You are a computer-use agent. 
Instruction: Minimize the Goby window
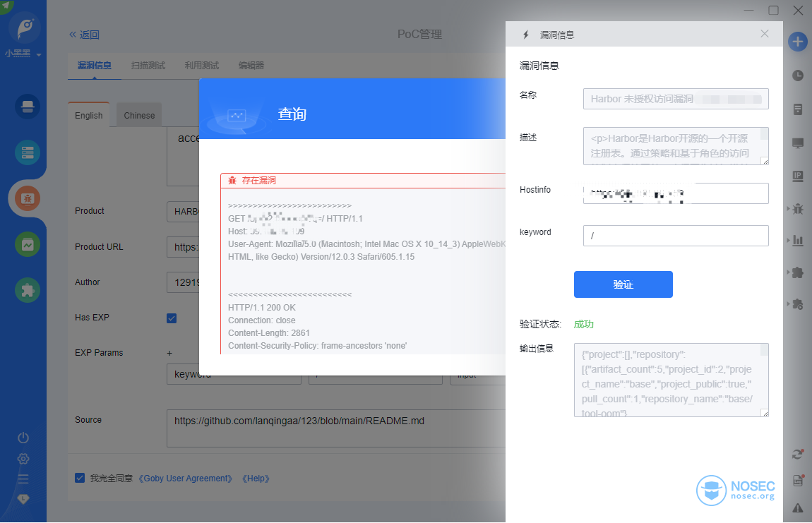[749, 11]
